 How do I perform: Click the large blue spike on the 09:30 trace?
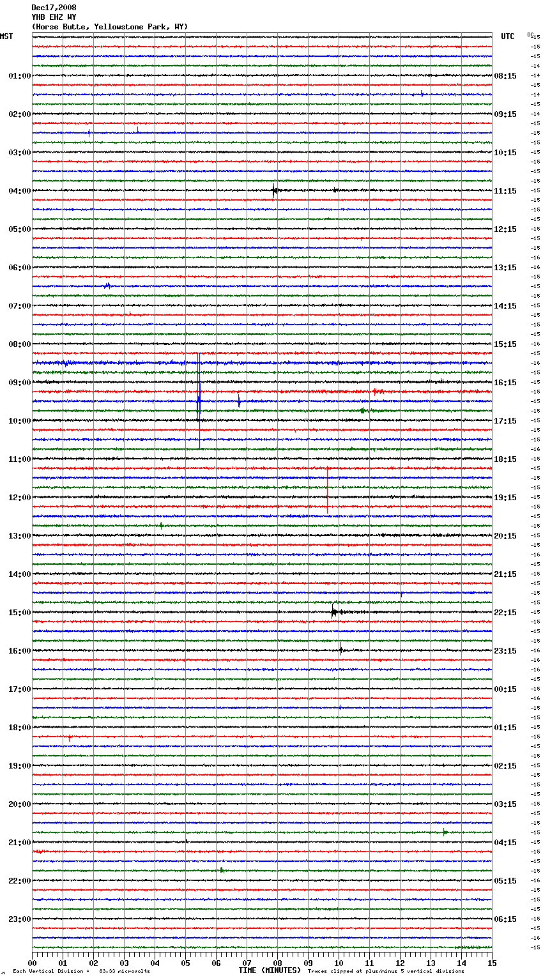(199, 401)
